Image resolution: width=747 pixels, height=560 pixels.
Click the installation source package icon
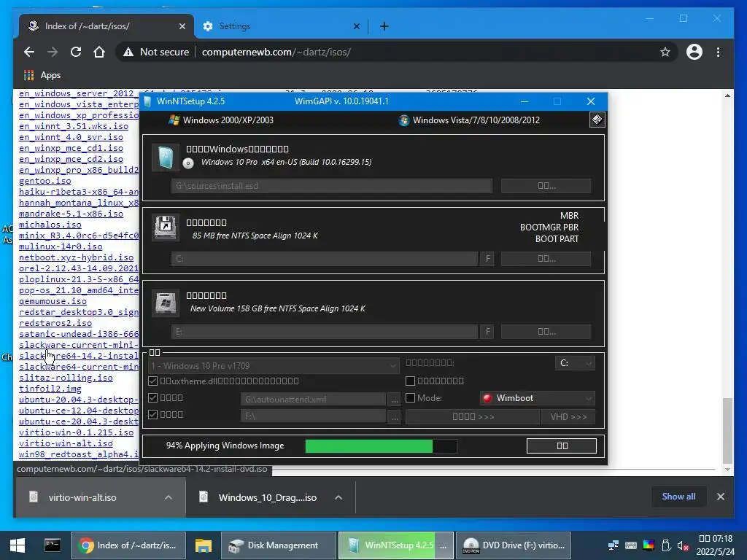pyautogui.click(x=166, y=157)
